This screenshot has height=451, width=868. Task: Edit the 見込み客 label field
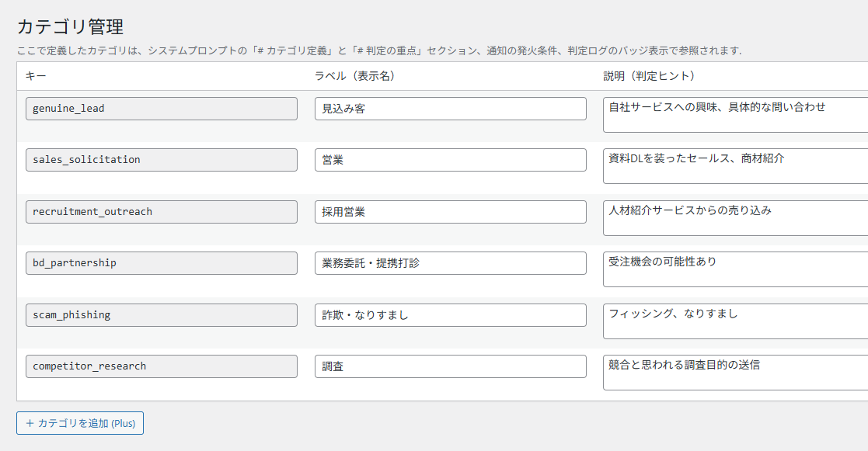coord(451,109)
